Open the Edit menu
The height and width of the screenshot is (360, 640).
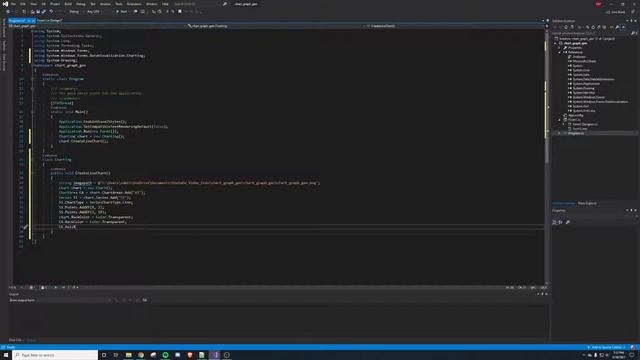point(23,4)
